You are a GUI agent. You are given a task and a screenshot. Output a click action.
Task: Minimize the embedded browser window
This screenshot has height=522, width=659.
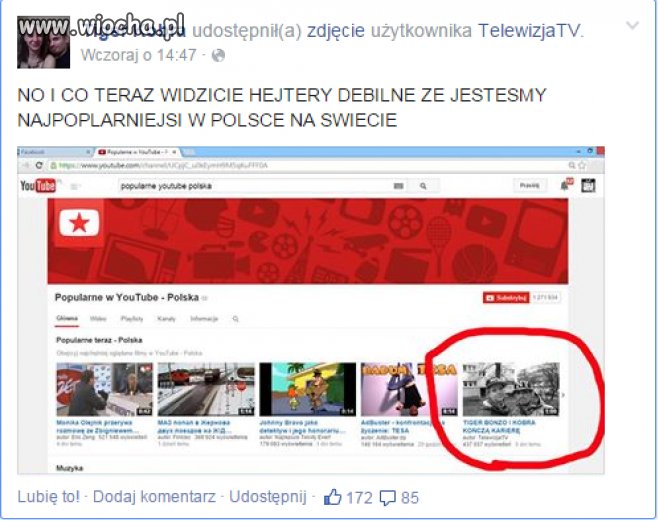pyautogui.click(x=579, y=151)
